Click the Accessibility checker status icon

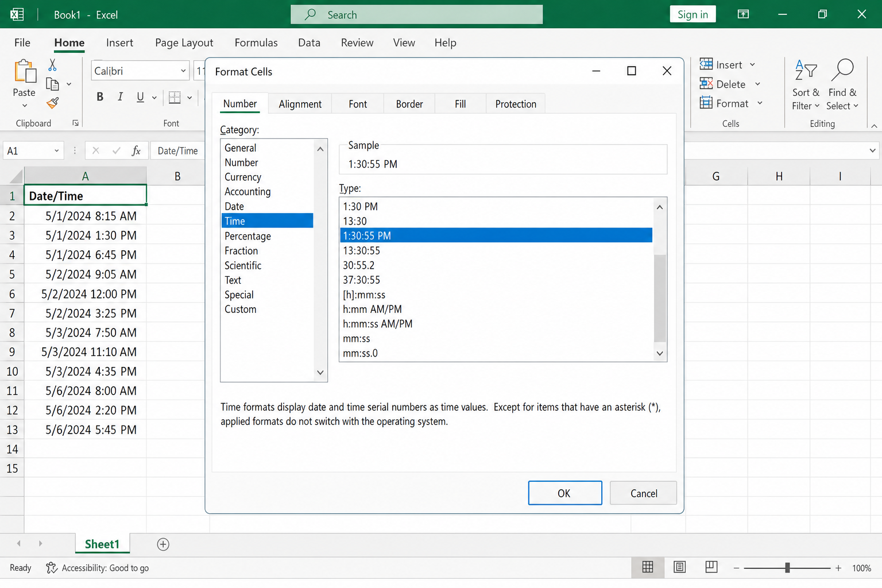tap(52, 568)
